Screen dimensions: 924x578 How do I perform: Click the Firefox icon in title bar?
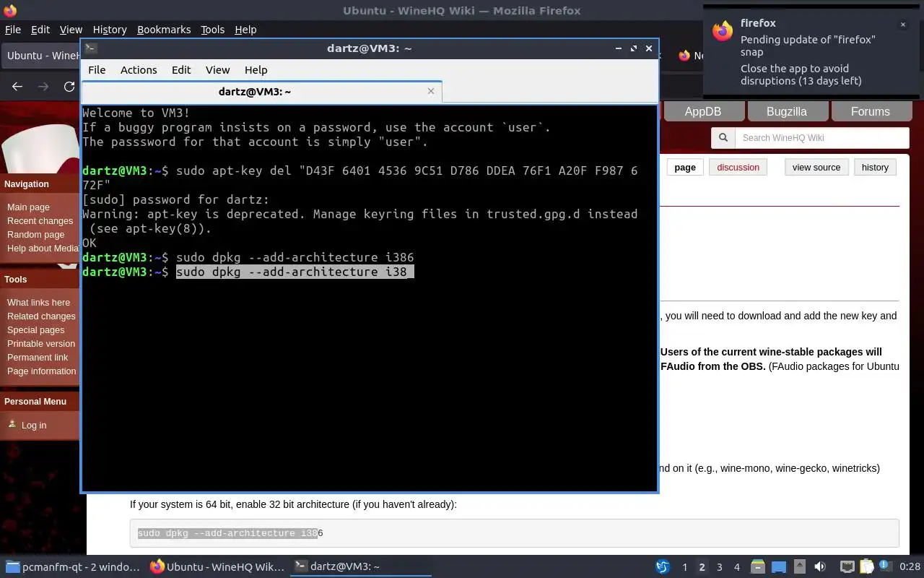point(9,10)
